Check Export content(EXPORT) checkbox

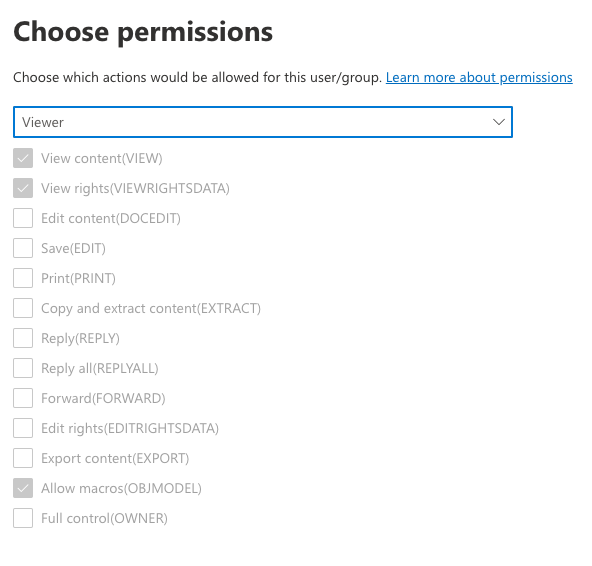click(x=23, y=458)
